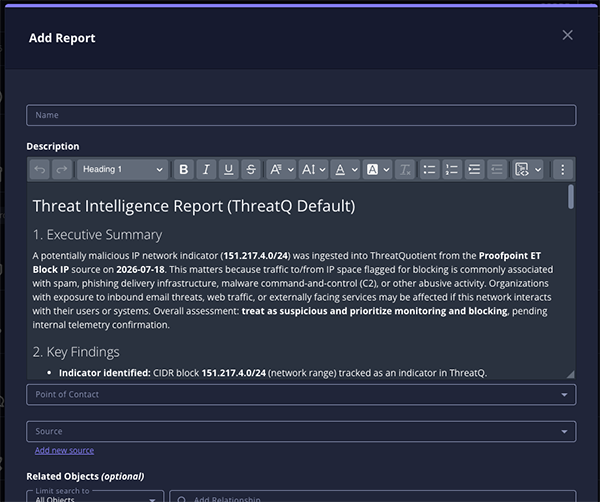The height and width of the screenshot is (502, 600).
Task: Open the Point of Contact dropdown
Action: click(301, 394)
